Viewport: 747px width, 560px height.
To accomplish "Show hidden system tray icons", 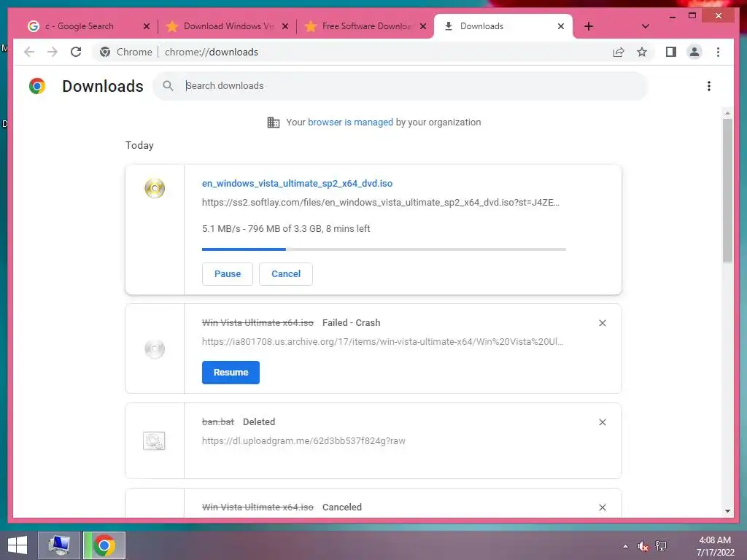I will (625, 546).
